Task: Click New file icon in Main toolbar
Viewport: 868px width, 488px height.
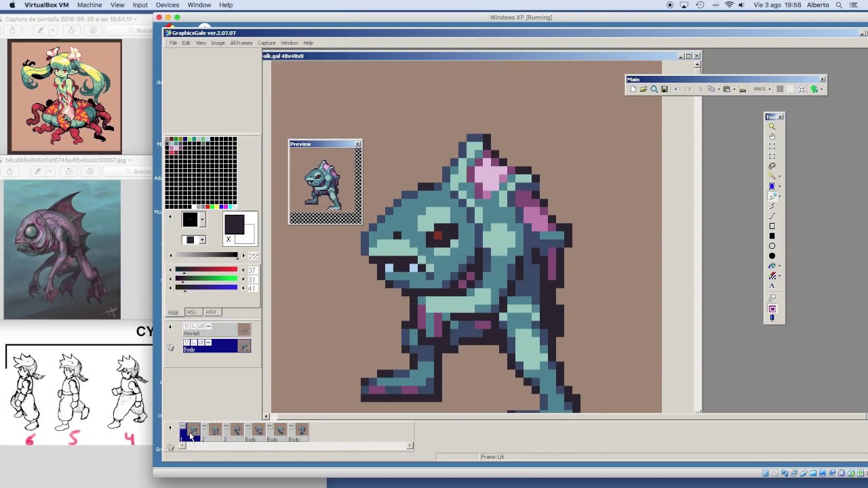Action: (x=633, y=89)
